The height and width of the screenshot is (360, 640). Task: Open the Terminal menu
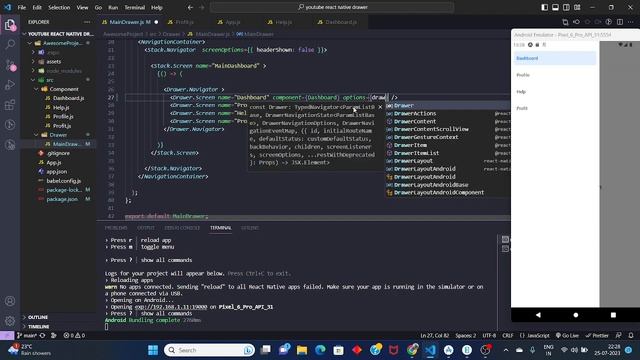pyautogui.click(x=135, y=7)
